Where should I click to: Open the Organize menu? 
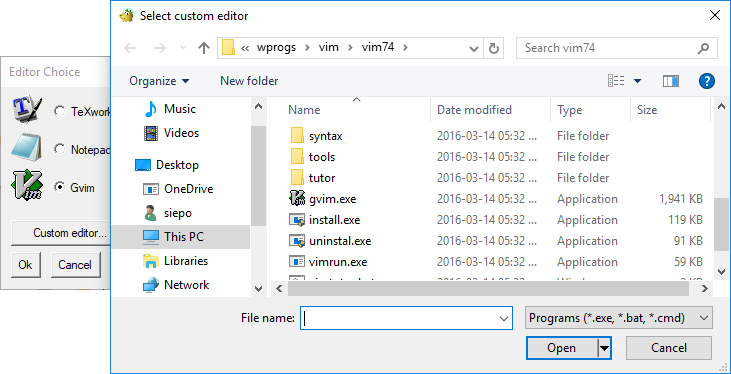[159, 81]
